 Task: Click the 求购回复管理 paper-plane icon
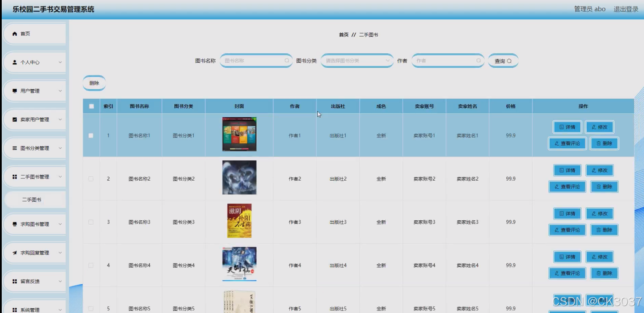[x=15, y=253]
